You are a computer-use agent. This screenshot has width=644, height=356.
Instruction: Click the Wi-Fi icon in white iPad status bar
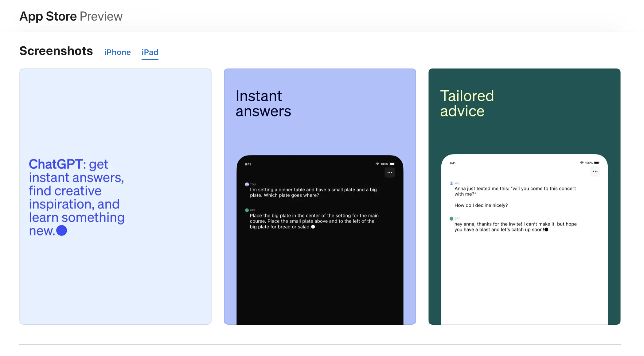pyautogui.click(x=581, y=163)
